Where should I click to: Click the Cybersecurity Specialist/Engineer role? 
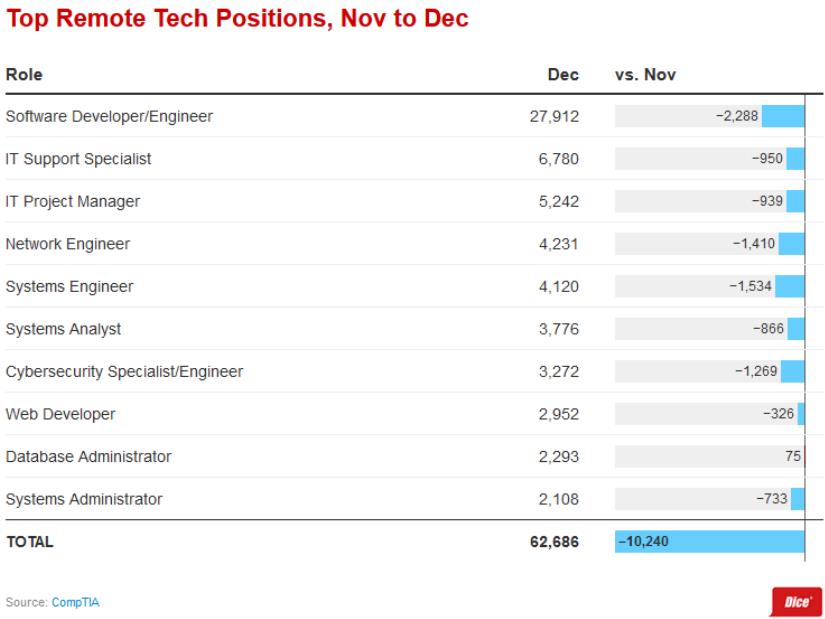click(124, 371)
